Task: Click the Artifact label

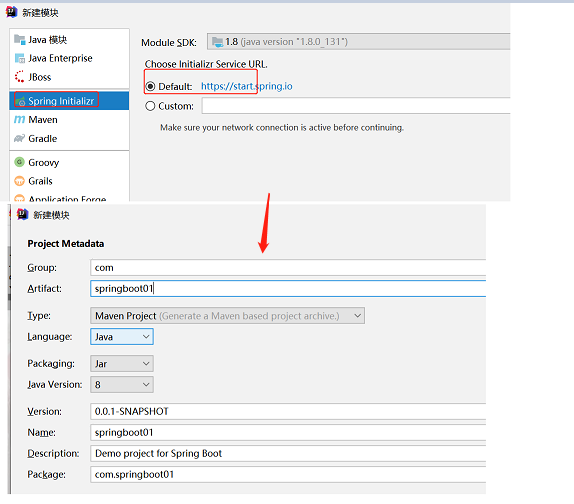Action: click(44, 288)
